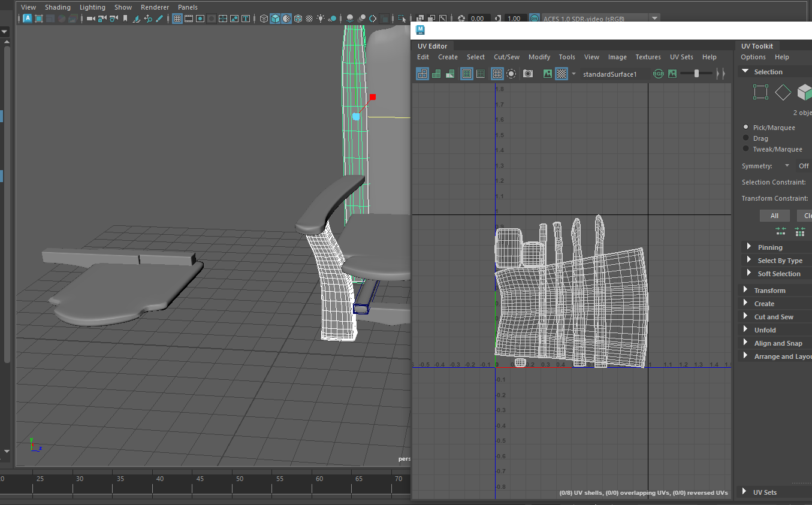Toggle shaded UV shells icon in UV Editor
812x505 pixels.
(437, 74)
